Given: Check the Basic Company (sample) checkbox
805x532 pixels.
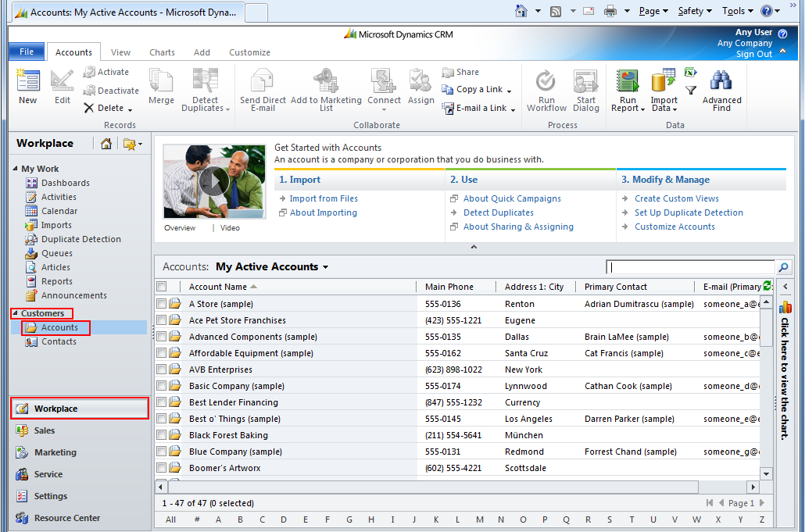Looking at the screenshot, I should click(162, 386).
